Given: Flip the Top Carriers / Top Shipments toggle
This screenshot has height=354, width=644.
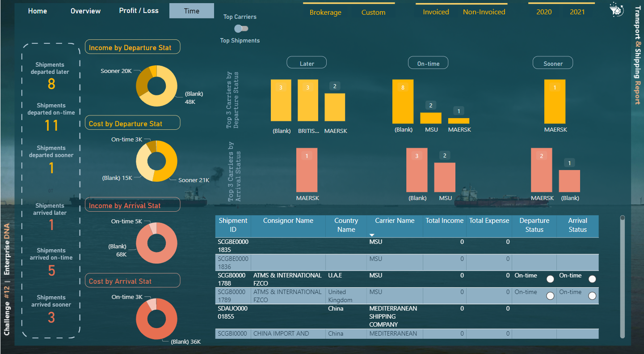Looking at the screenshot, I should point(241,29).
